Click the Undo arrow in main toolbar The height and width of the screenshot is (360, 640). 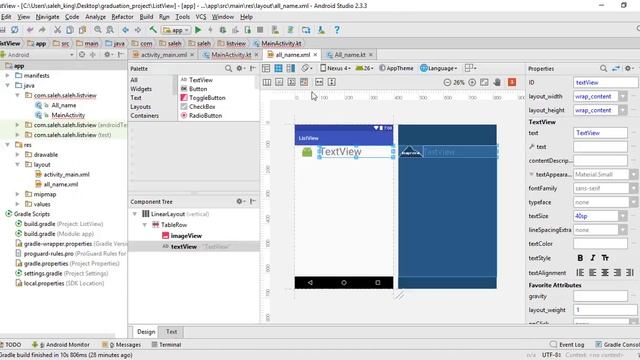point(30,30)
